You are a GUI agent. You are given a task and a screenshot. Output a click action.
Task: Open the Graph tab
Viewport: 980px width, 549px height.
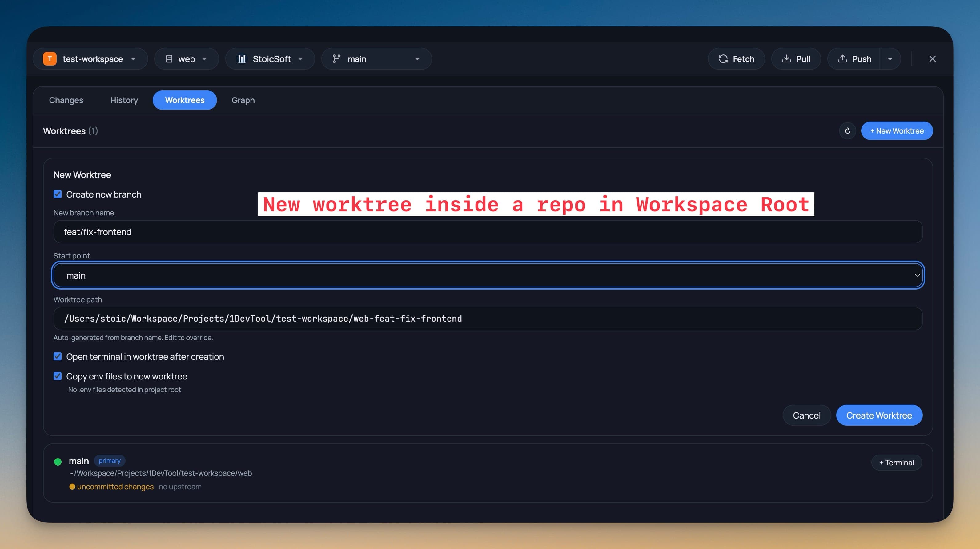coord(243,100)
